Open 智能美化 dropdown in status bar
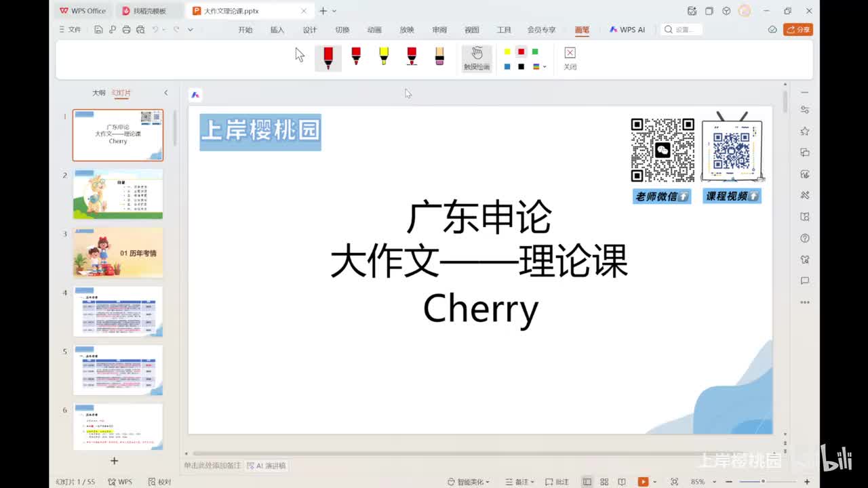 [469, 482]
